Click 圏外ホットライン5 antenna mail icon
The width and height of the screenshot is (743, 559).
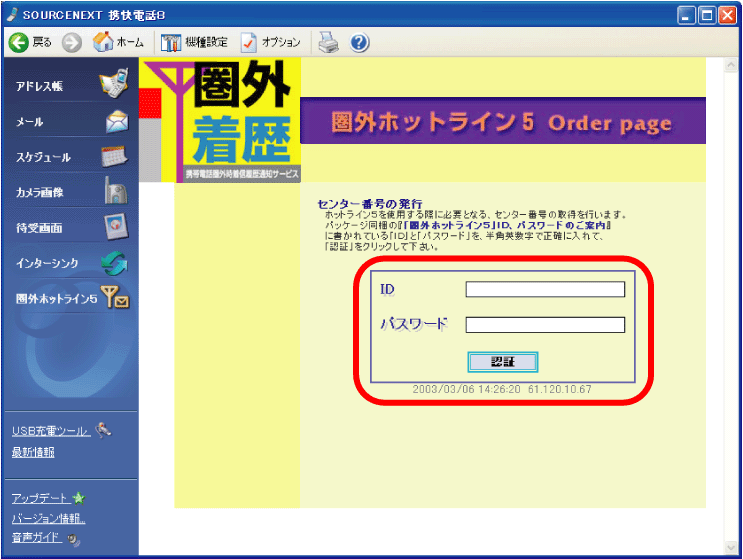pos(115,298)
